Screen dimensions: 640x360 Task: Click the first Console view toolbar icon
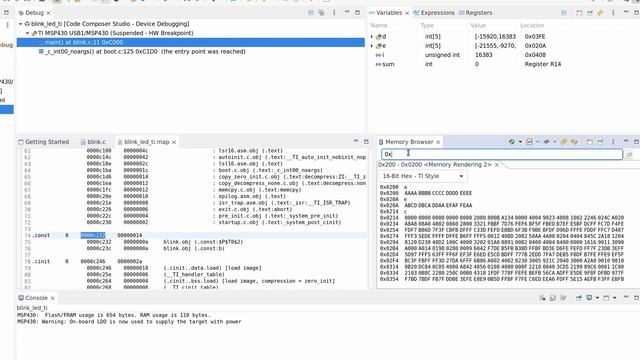(x=542, y=298)
